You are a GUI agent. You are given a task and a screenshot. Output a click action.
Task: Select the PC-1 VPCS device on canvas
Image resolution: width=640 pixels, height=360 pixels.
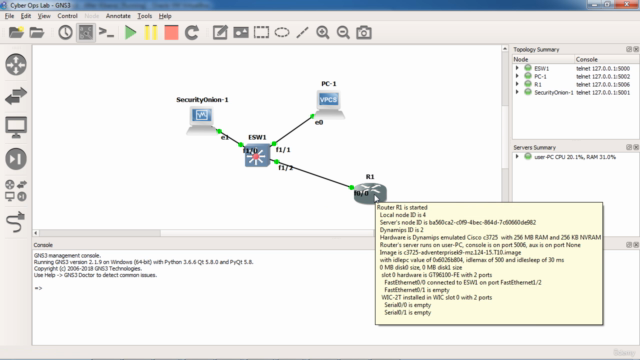tap(329, 104)
